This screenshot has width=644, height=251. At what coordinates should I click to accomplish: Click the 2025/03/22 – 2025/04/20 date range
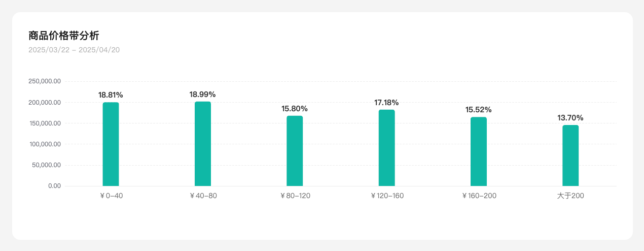pos(74,50)
